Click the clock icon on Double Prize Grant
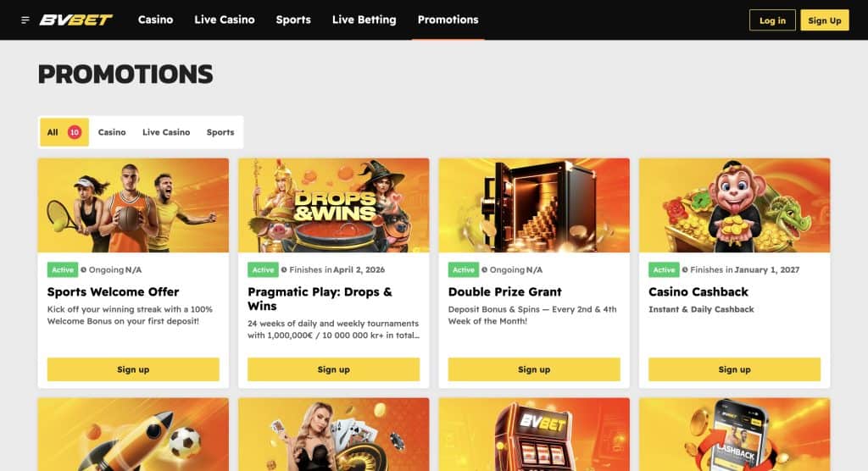The width and height of the screenshot is (868, 471). [484, 269]
